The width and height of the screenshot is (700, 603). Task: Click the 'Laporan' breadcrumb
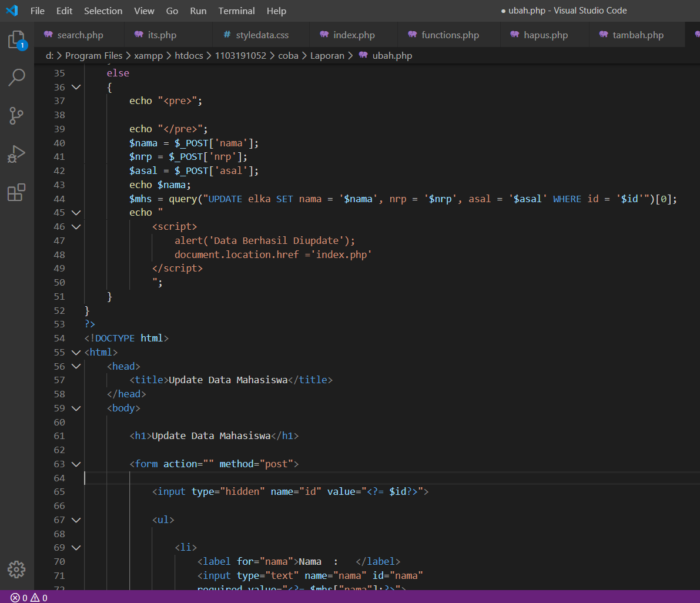click(327, 55)
